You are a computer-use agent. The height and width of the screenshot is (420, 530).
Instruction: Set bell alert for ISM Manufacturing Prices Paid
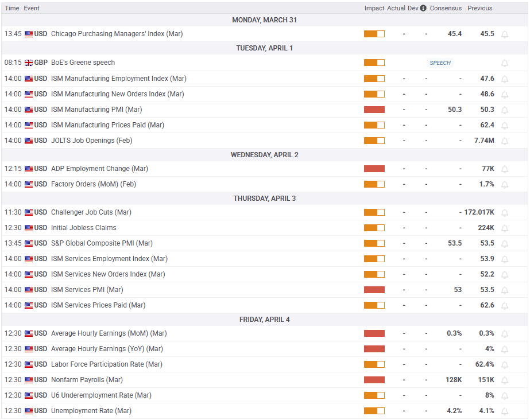click(x=505, y=126)
